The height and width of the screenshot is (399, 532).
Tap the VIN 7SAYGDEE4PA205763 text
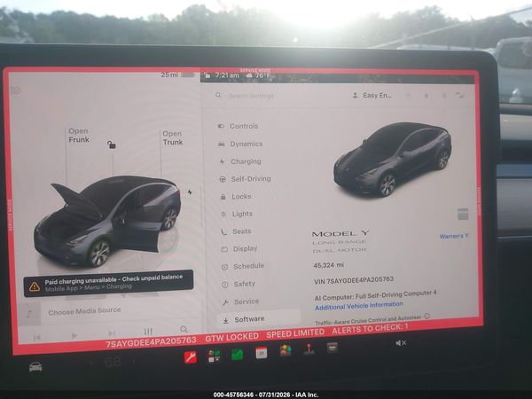[354, 280]
